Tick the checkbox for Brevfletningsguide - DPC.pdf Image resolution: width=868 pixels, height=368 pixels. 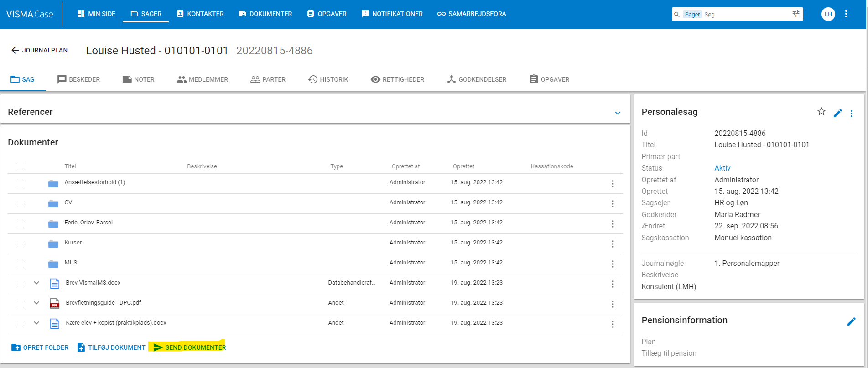click(x=21, y=304)
